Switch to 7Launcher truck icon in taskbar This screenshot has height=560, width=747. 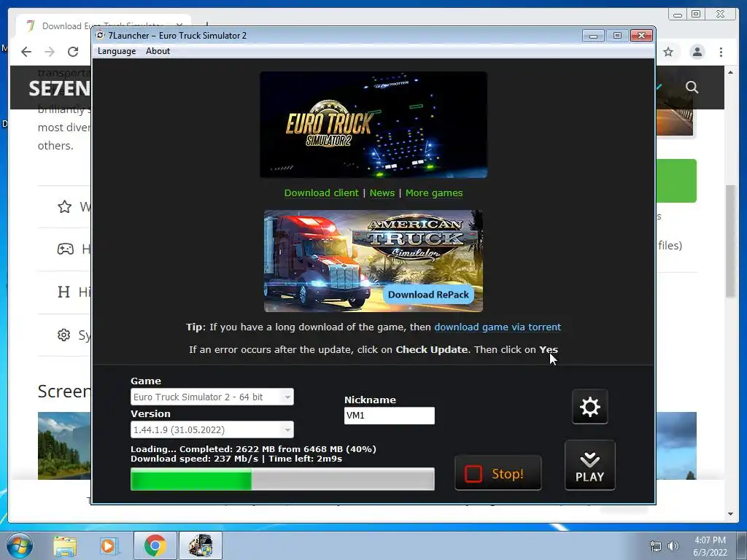click(x=201, y=545)
